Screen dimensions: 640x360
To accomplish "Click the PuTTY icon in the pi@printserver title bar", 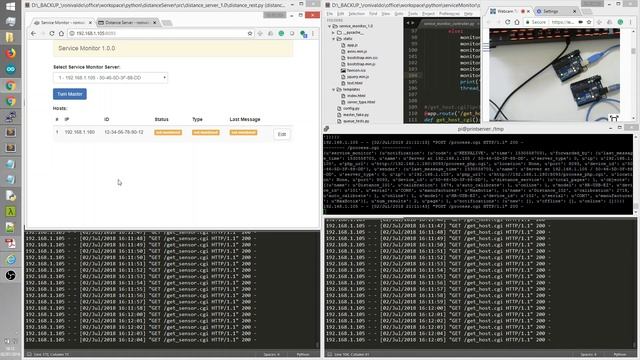I will pyautogui.click(x=327, y=129).
